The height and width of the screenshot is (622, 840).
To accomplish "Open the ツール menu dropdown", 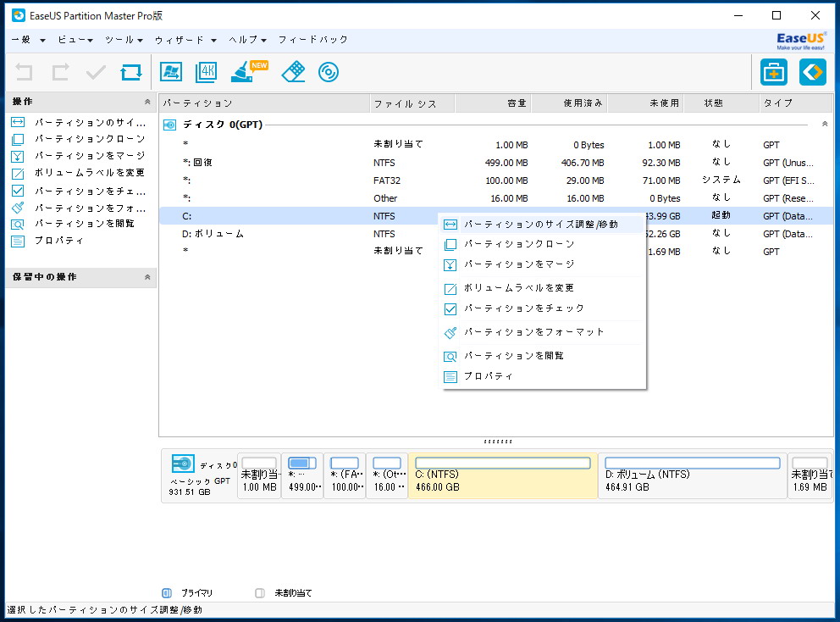I will click(x=124, y=40).
